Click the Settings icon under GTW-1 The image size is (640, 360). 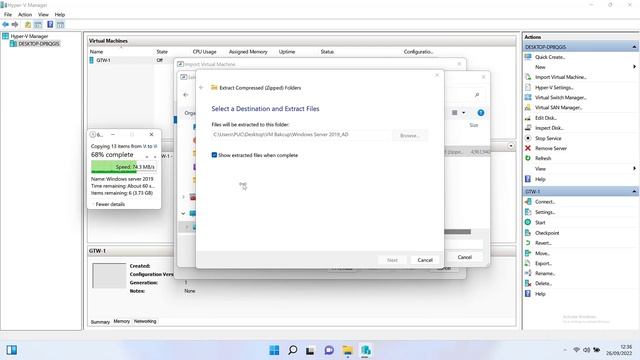[528, 212]
